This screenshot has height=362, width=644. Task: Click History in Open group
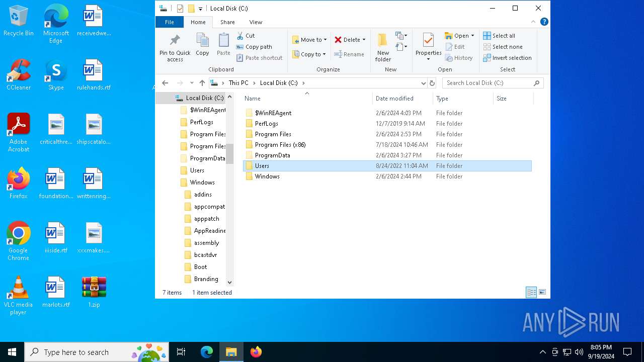459,58
